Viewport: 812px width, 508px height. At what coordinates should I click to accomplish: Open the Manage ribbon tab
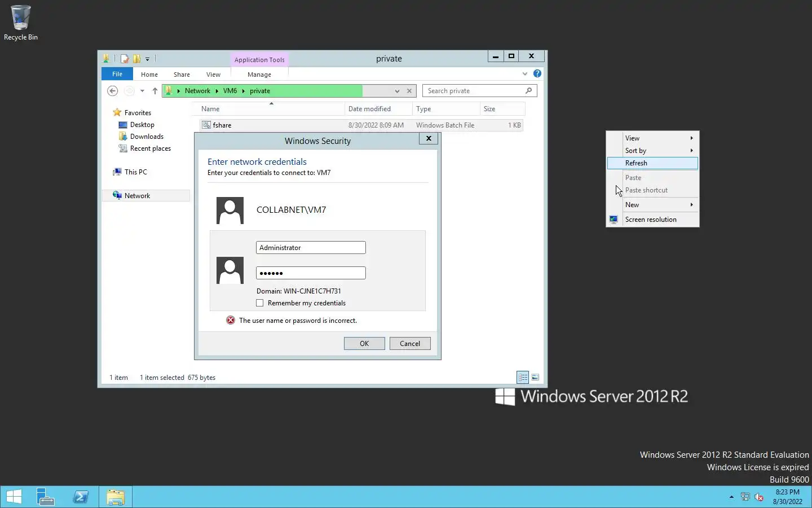[x=259, y=75]
